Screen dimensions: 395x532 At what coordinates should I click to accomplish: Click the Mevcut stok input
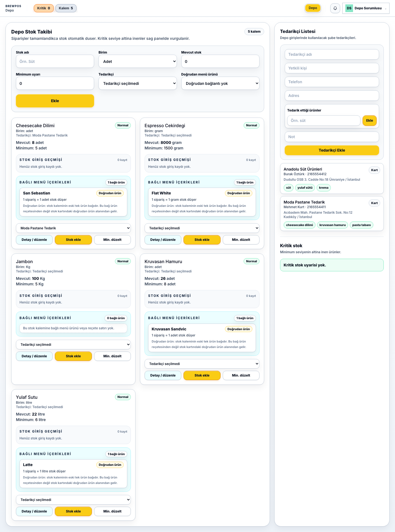220,62
